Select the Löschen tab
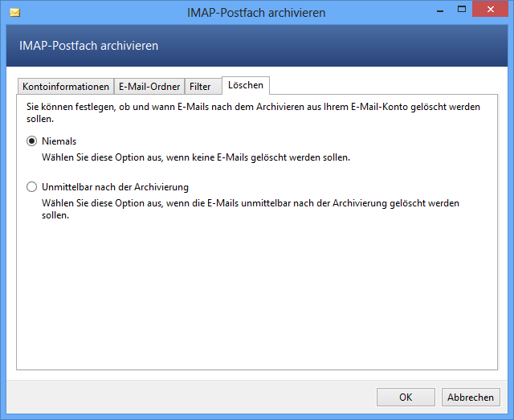Screen dimensions: 514x420 coord(246,85)
